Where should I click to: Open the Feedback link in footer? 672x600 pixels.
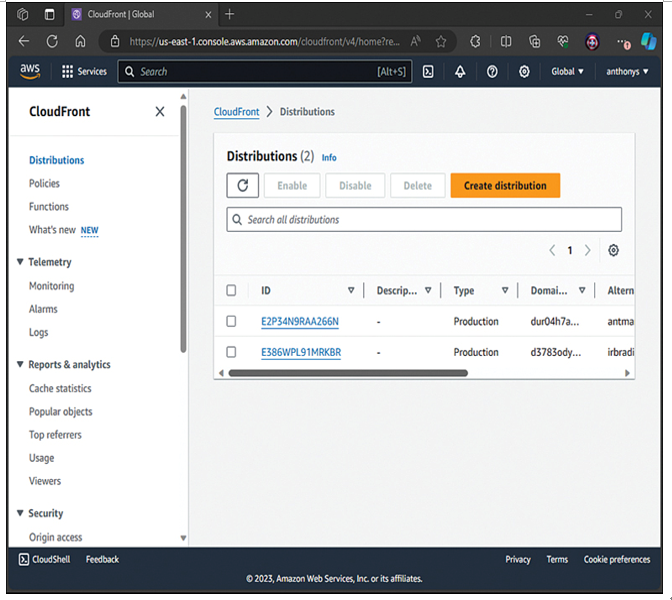(102, 559)
